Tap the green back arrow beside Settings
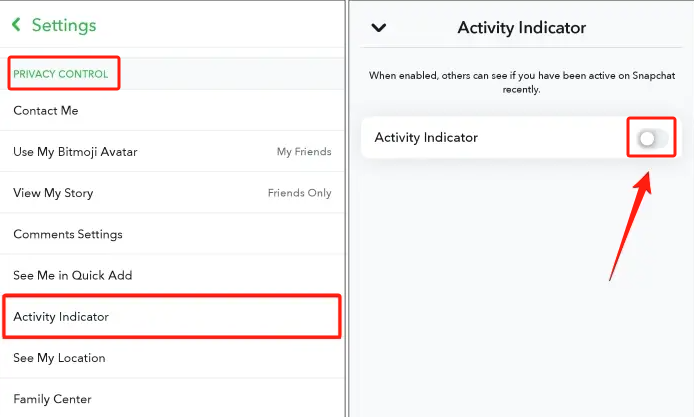Viewport: 694px width, 417px height. 16,25
